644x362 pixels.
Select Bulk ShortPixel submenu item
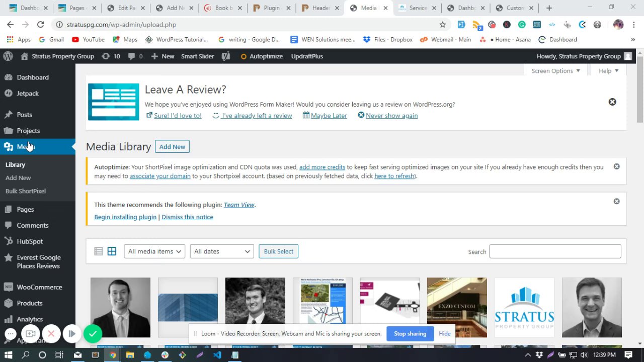click(26, 191)
